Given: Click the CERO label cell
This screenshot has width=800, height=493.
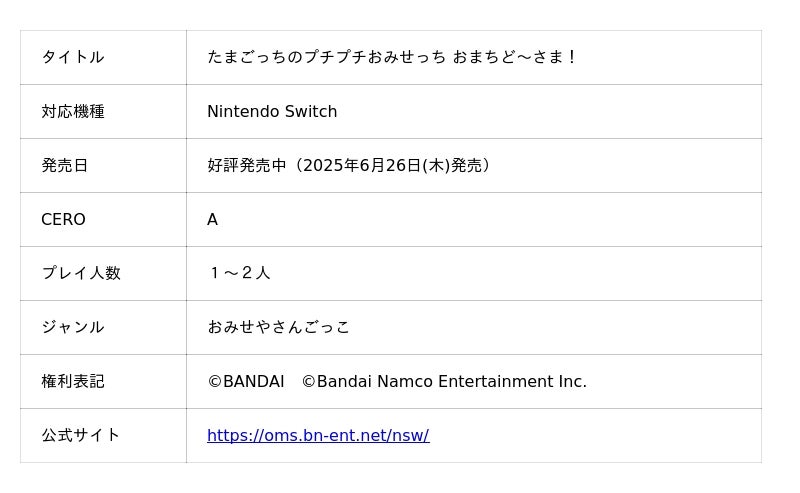Looking at the screenshot, I should 63,220.
